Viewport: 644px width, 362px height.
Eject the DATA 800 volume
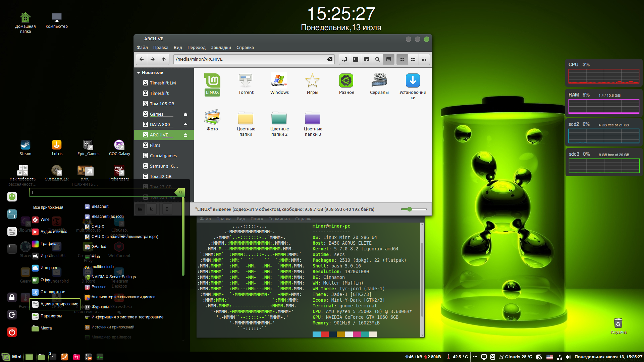point(185,125)
